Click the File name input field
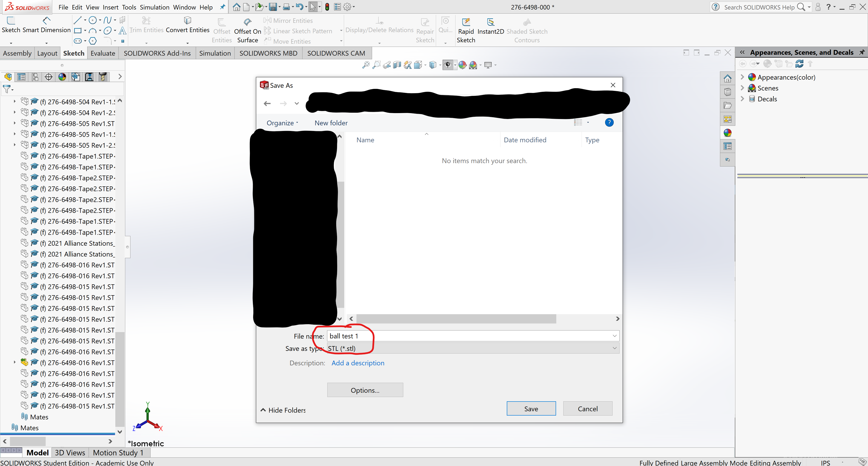The image size is (868, 466). click(x=473, y=336)
